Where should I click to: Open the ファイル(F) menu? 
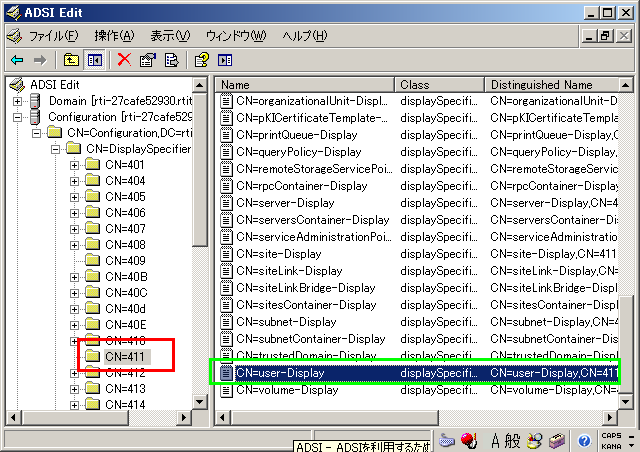point(53,36)
